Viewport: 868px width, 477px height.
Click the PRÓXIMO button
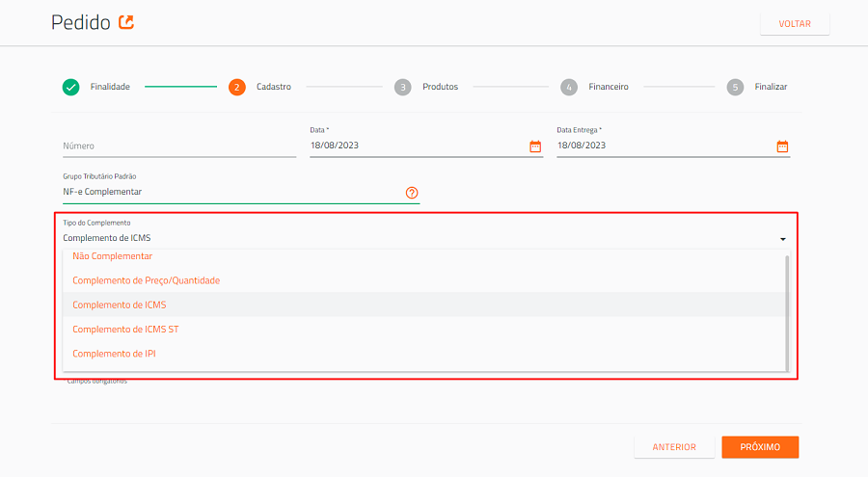click(x=760, y=447)
